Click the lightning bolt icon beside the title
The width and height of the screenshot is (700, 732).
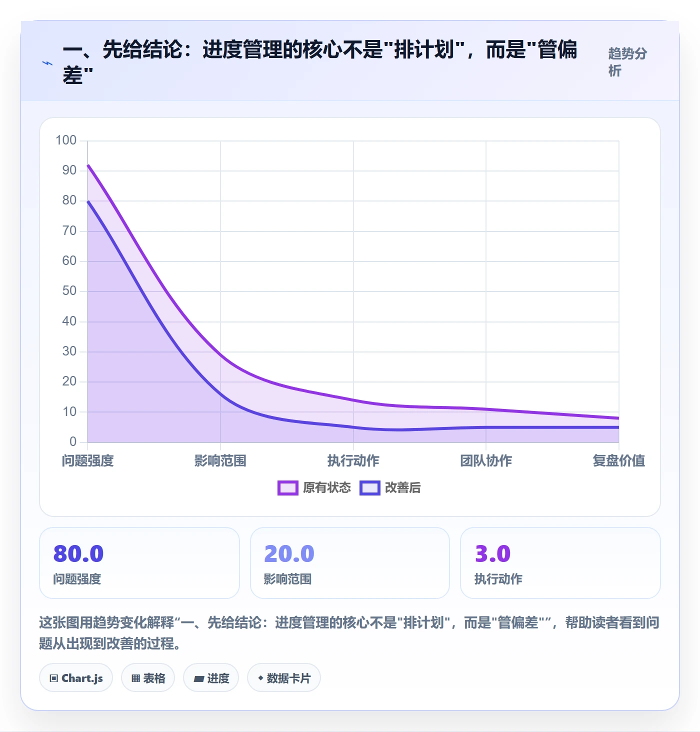pyautogui.click(x=47, y=63)
